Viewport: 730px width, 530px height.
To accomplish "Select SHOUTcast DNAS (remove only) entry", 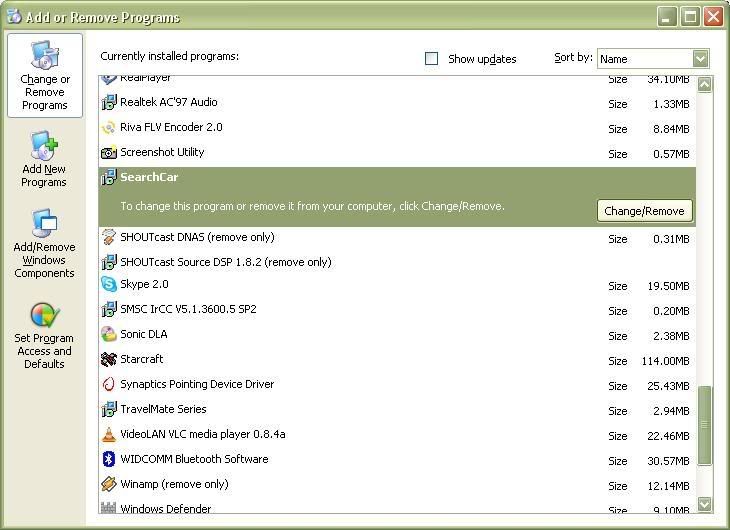I will [397, 238].
